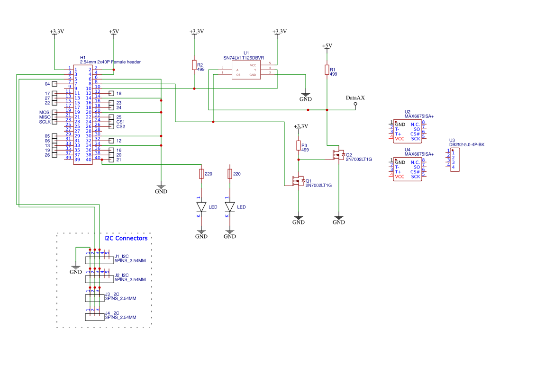Click the 'I2C Connectors' title text

point(126,238)
